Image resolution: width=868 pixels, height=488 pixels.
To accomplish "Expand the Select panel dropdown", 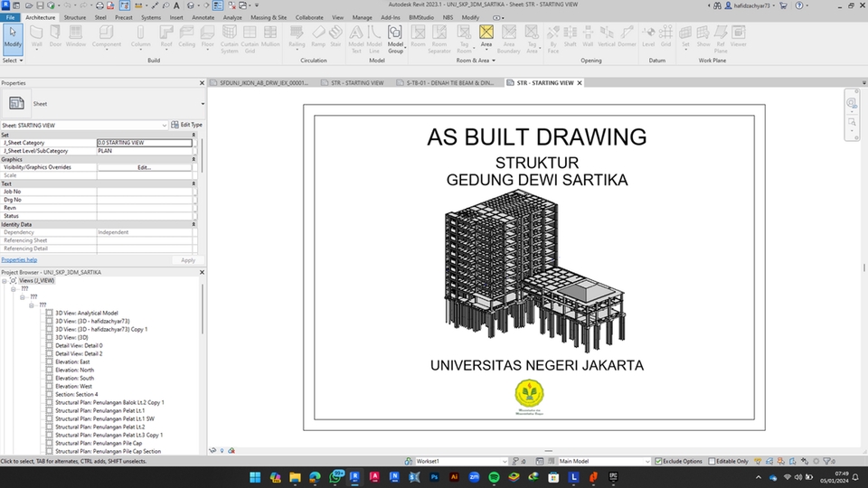I will [13, 61].
